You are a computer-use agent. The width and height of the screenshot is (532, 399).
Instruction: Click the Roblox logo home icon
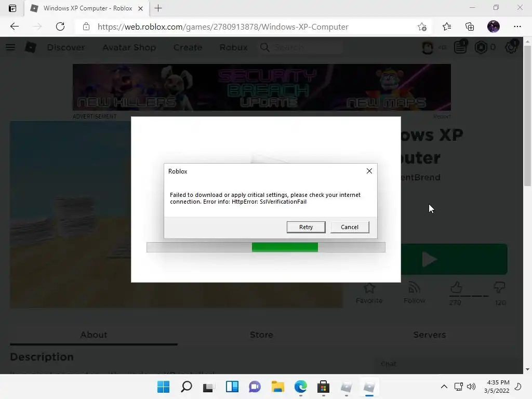click(x=30, y=47)
